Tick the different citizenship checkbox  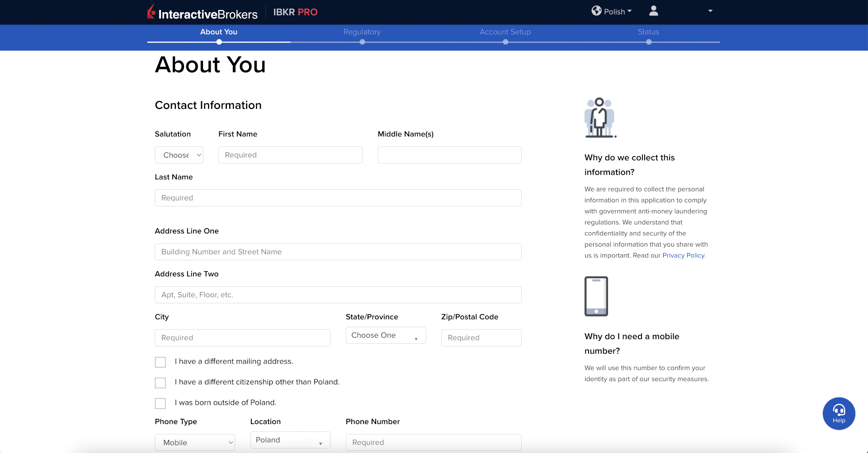[160, 383]
